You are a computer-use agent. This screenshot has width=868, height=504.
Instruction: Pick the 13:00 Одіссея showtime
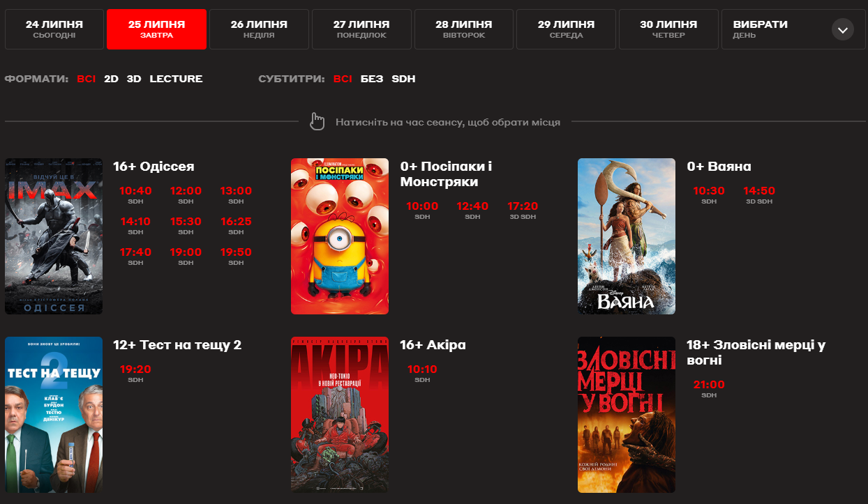coord(236,195)
